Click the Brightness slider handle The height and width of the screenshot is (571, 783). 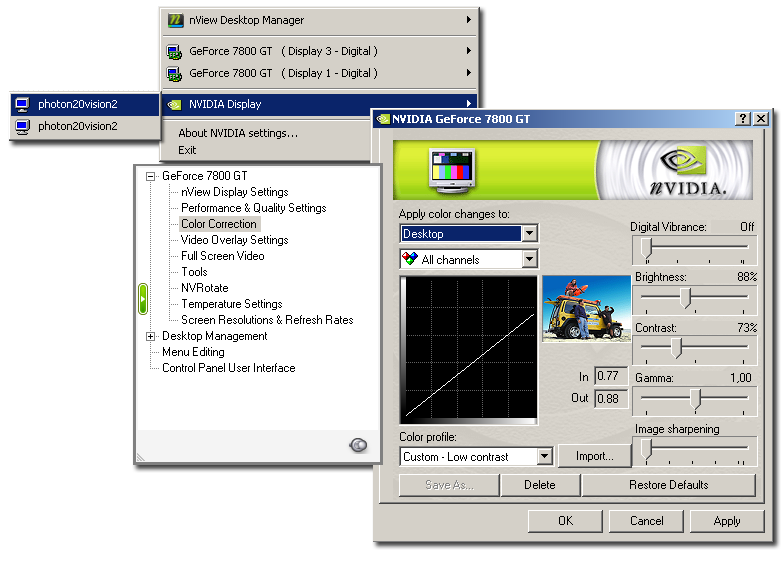click(686, 298)
